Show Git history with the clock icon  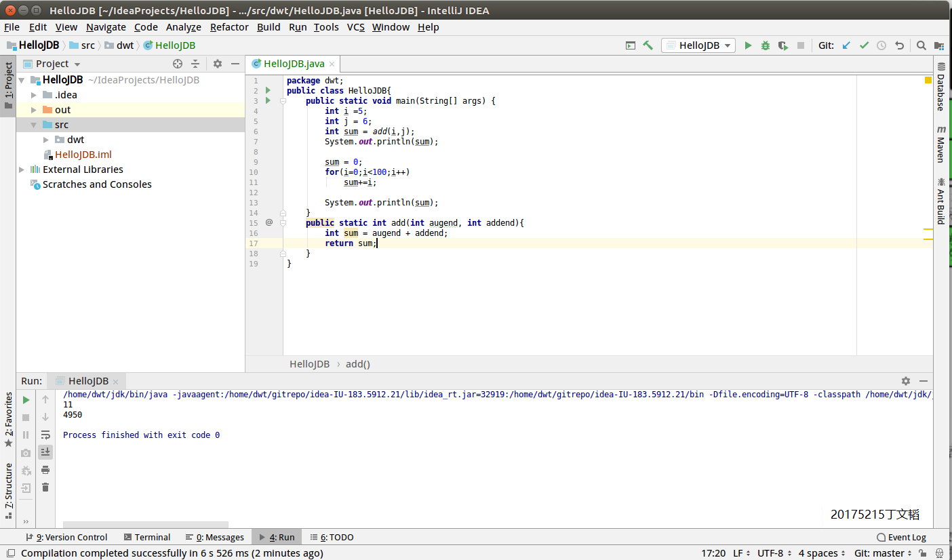coord(881,45)
